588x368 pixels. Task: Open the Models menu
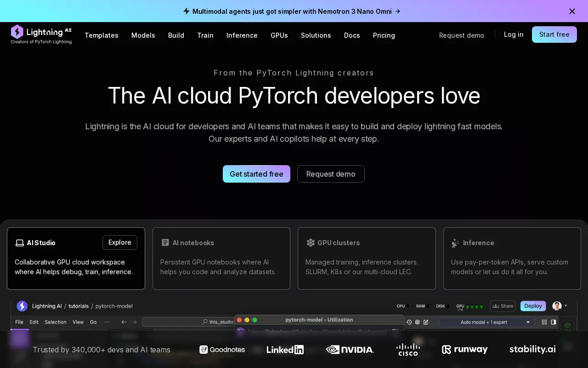pyautogui.click(x=143, y=35)
